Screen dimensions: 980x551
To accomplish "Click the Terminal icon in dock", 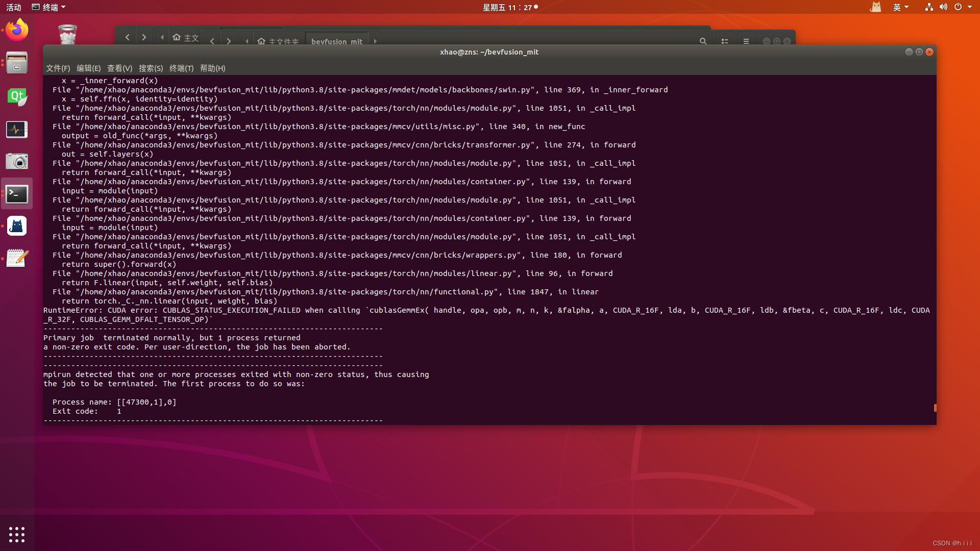I will 17,194.
